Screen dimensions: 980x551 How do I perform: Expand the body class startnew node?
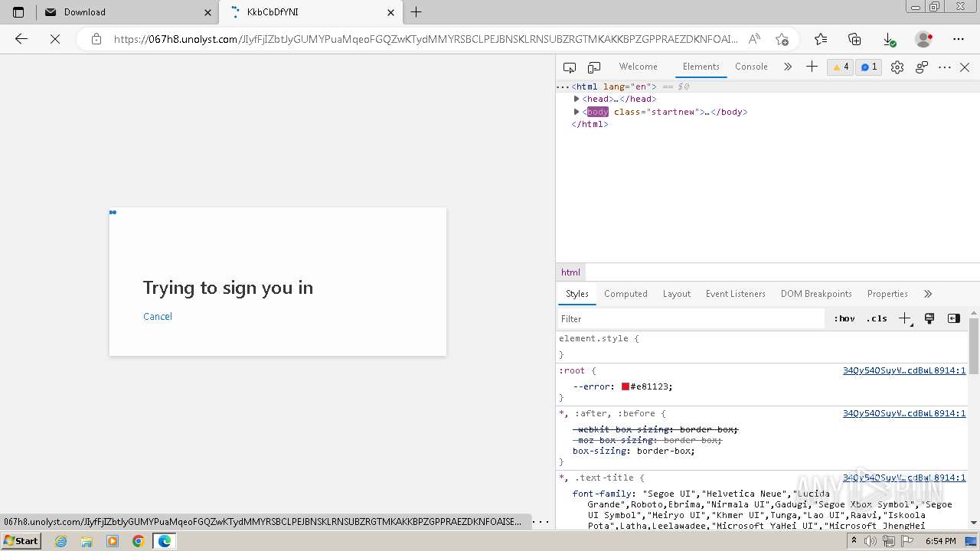pos(577,112)
